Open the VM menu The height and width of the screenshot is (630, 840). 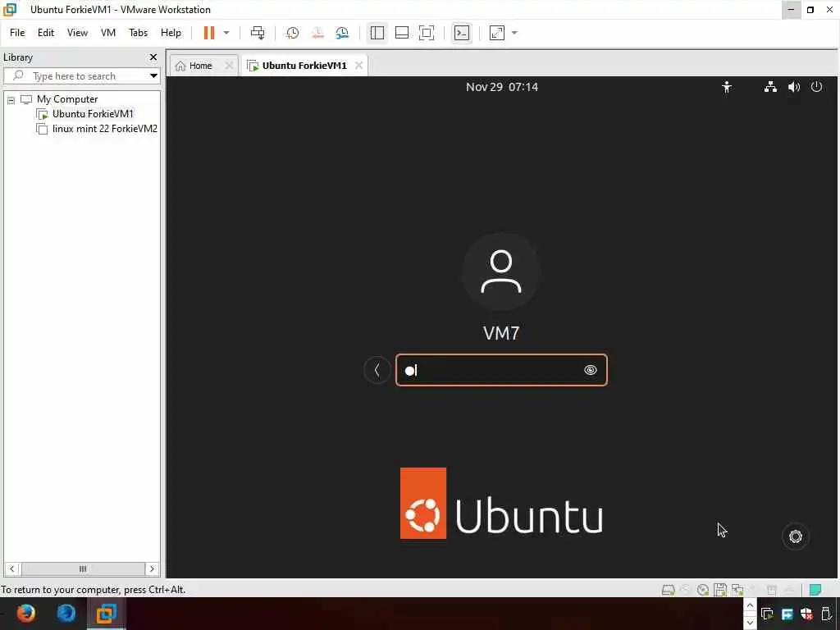point(108,33)
